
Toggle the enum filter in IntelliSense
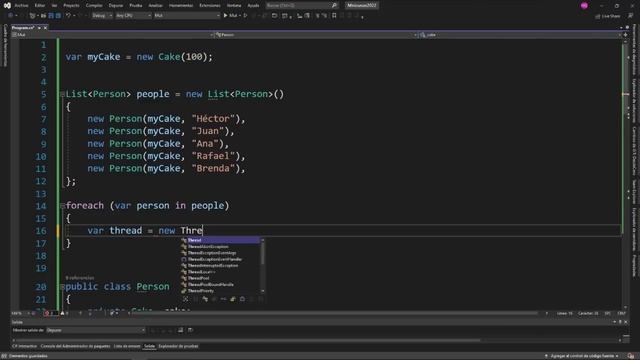coord(233,299)
